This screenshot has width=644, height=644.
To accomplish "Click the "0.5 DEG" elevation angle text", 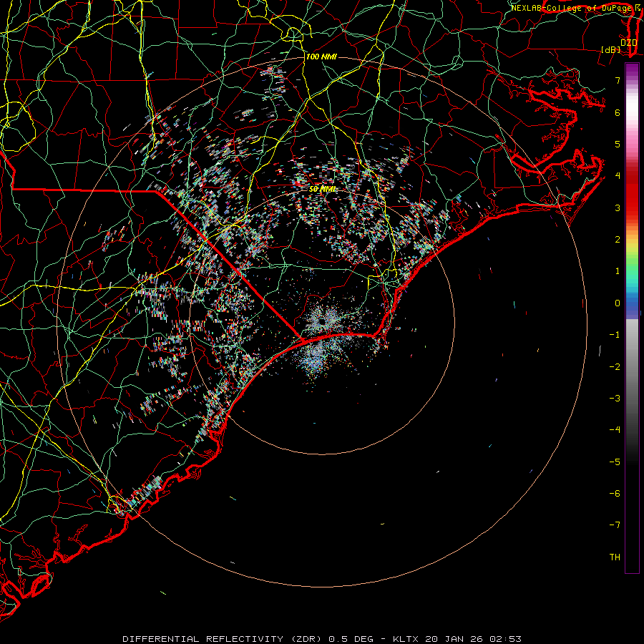I will 351,639.
